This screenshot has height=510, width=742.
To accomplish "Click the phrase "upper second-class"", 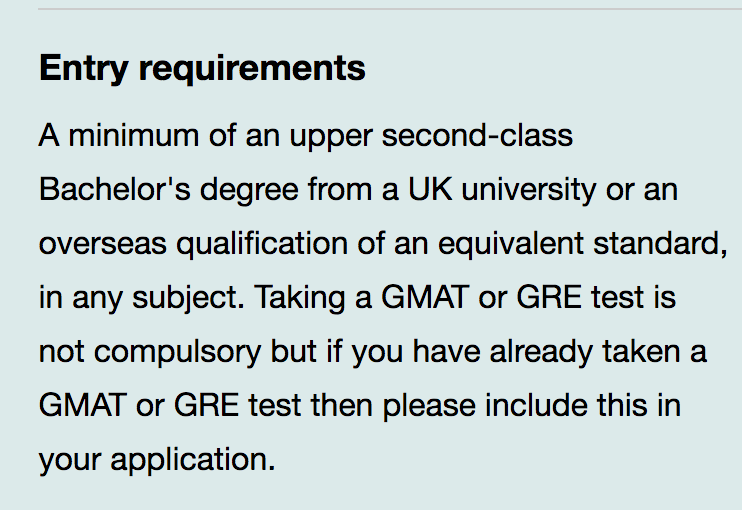I will (432, 135).
